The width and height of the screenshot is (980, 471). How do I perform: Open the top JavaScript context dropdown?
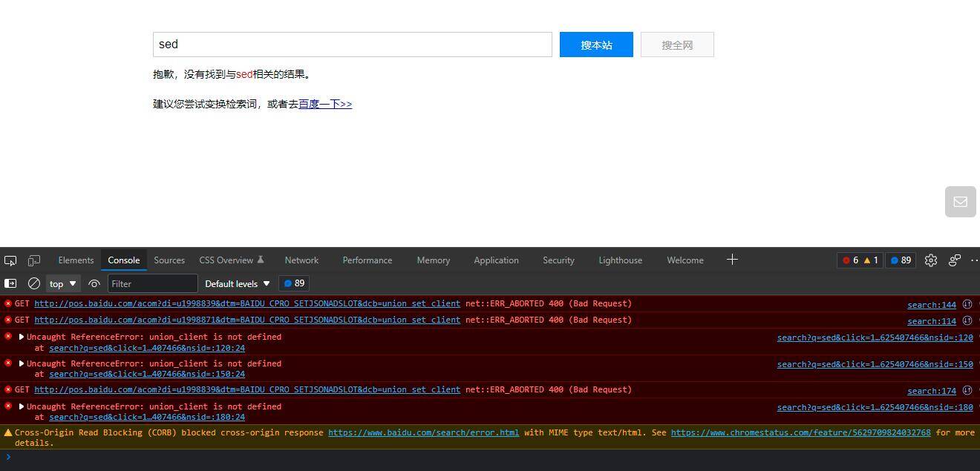pyautogui.click(x=63, y=283)
